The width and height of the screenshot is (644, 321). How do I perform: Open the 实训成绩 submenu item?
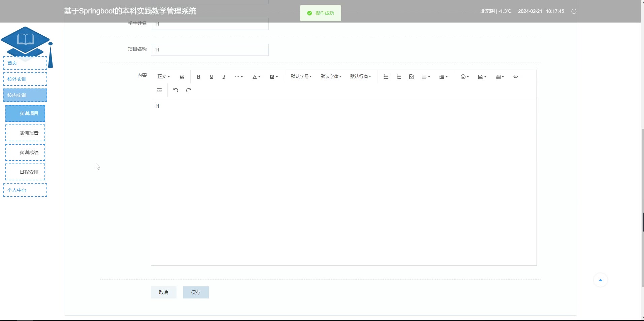coord(25,152)
